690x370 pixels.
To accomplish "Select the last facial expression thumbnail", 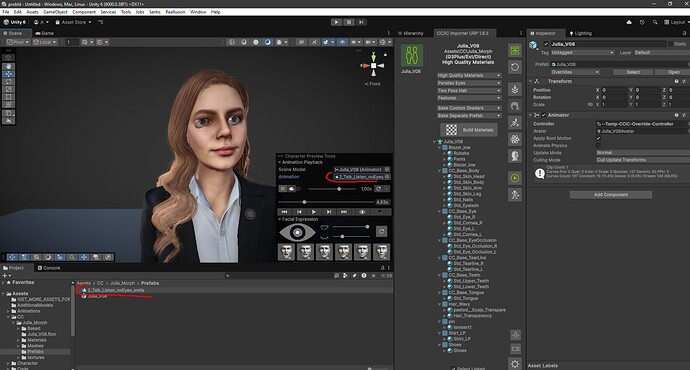I will [x=381, y=252].
